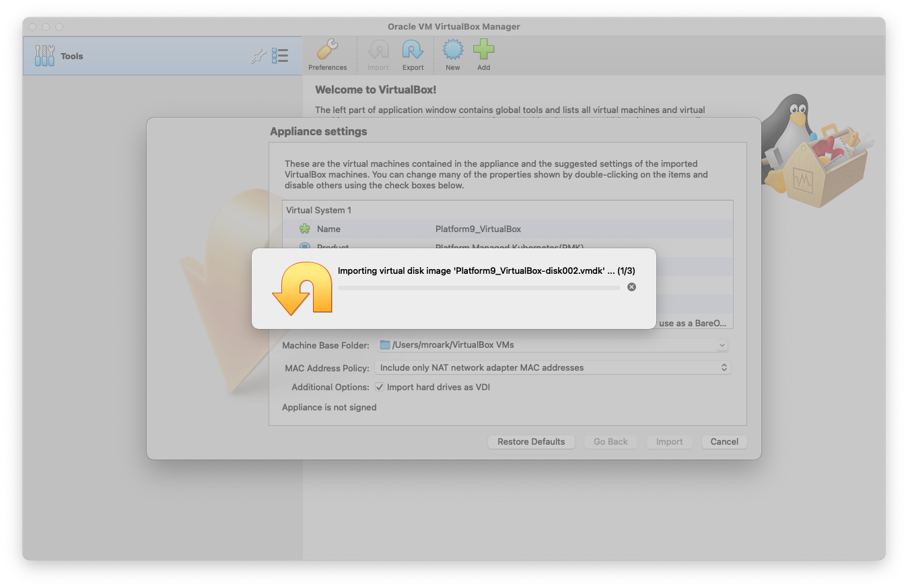The height and width of the screenshot is (588, 908).
Task: Open Preferences from the toolbar
Action: click(327, 55)
